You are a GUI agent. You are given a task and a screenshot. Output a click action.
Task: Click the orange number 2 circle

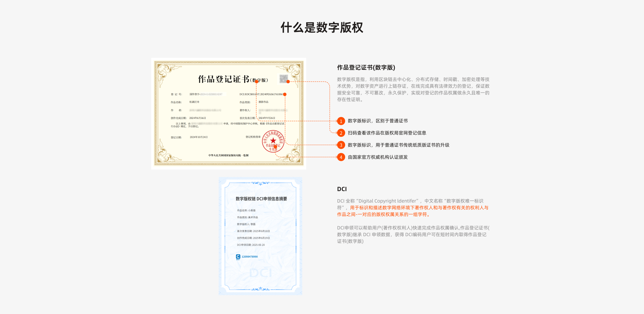(341, 133)
